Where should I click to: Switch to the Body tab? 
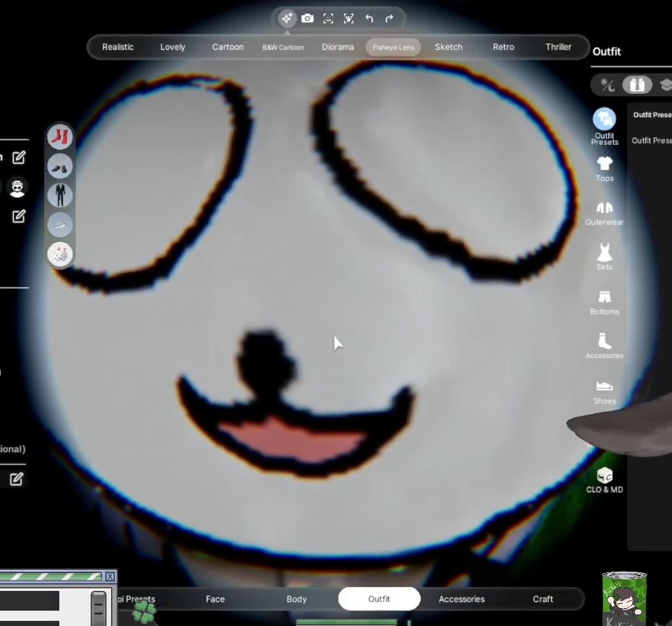(297, 599)
